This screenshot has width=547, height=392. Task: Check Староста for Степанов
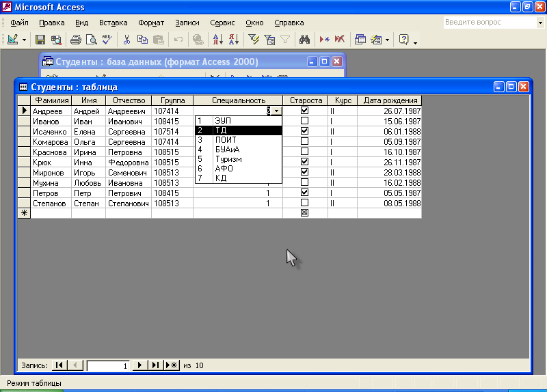(304, 202)
